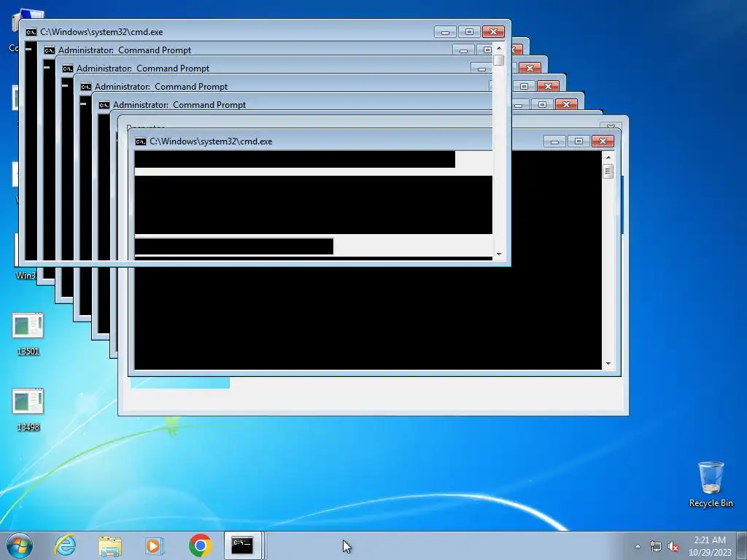Open icon of second Administrator: Command Prompt window
Viewport: 747px width, 560px height.
(67, 68)
